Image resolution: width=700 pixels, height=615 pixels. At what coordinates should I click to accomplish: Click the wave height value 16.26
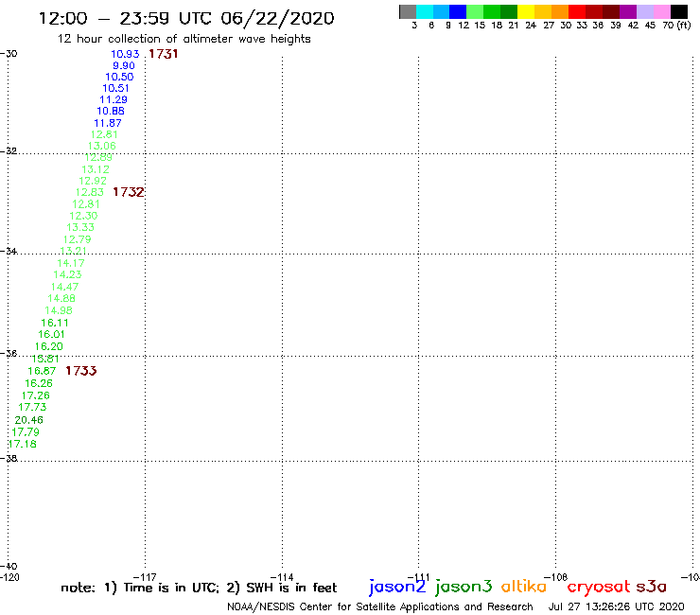pyautogui.click(x=39, y=383)
